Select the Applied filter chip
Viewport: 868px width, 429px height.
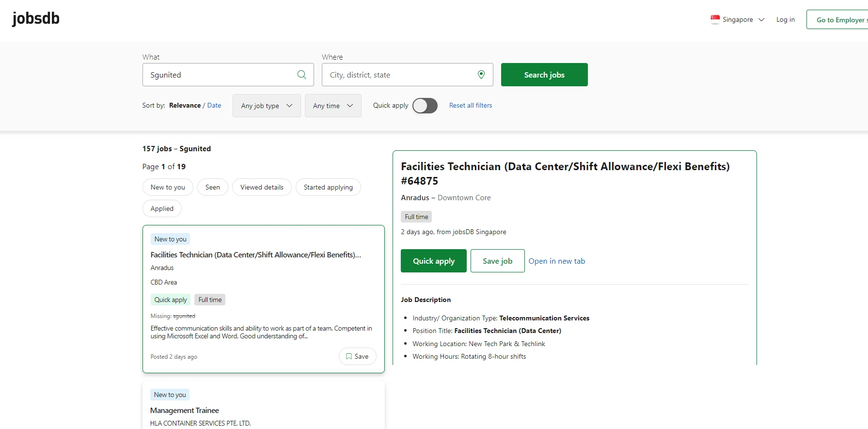pos(162,208)
